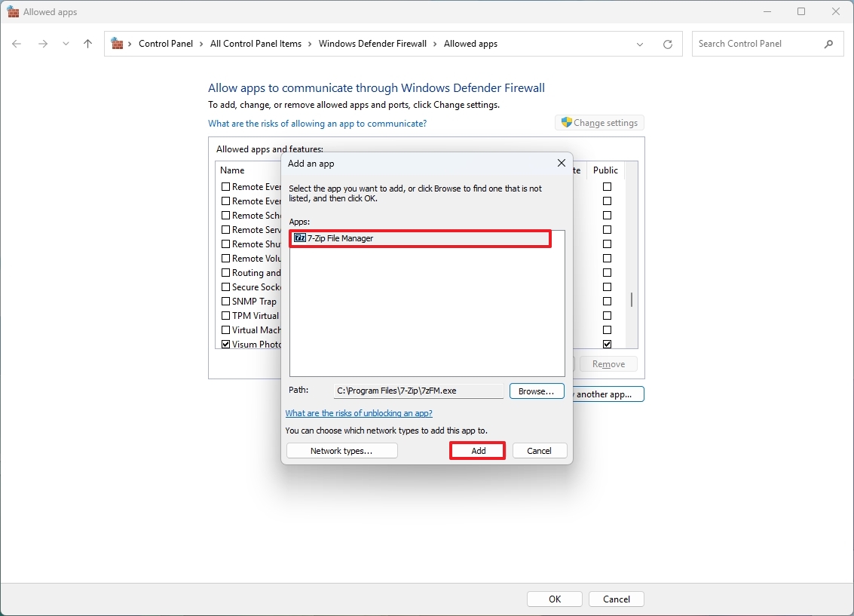Image resolution: width=854 pixels, height=616 pixels.
Task: Go back using the back arrow
Action: point(17,44)
